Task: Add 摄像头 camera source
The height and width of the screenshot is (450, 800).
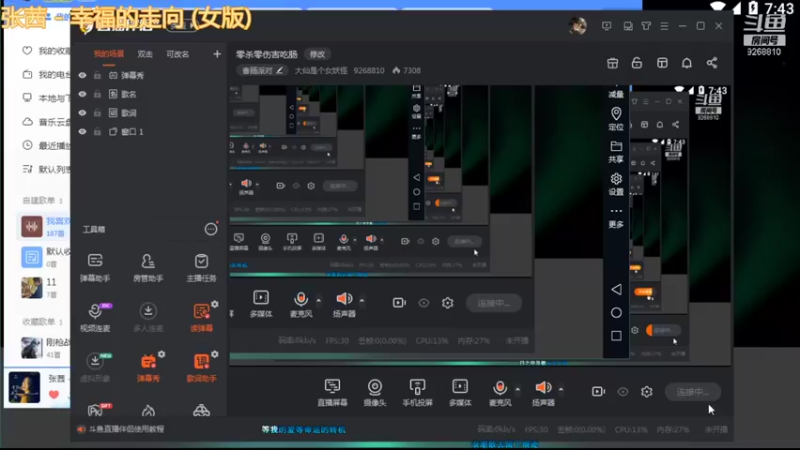Action: [x=374, y=392]
